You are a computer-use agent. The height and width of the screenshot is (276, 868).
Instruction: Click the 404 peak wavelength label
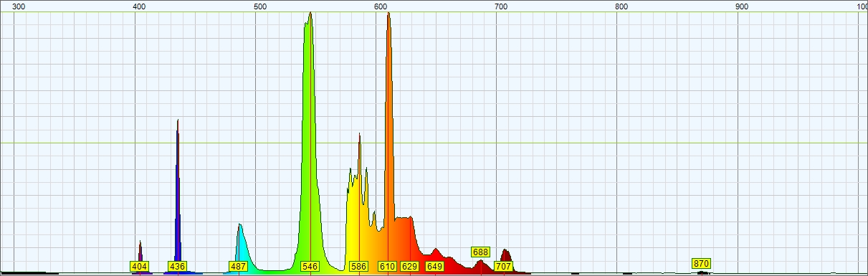pyautogui.click(x=140, y=266)
